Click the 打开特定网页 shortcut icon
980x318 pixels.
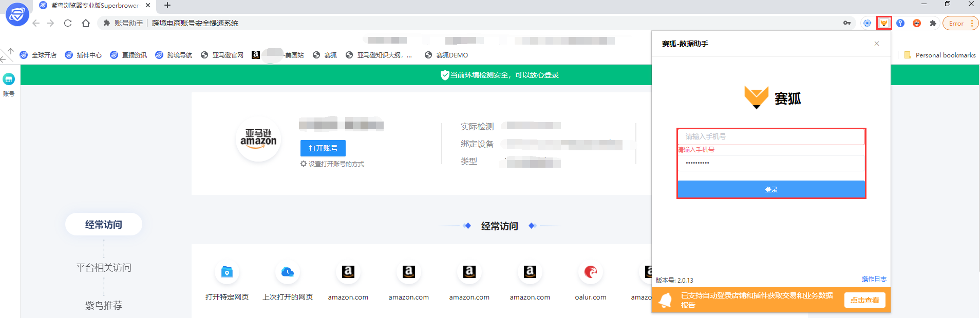pyautogui.click(x=227, y=272)
